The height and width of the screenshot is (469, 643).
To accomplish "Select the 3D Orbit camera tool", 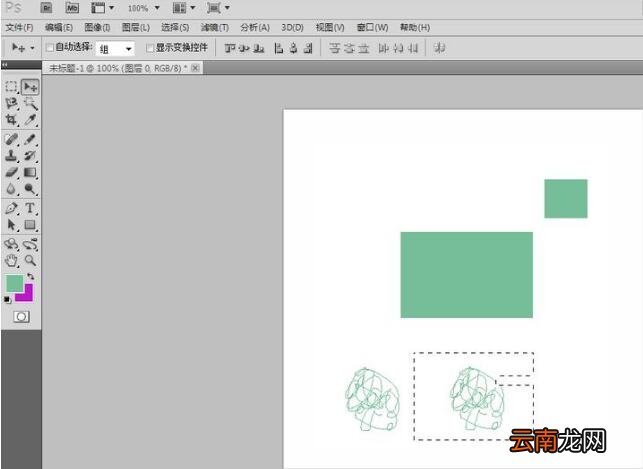I will [x=30, y=244].
